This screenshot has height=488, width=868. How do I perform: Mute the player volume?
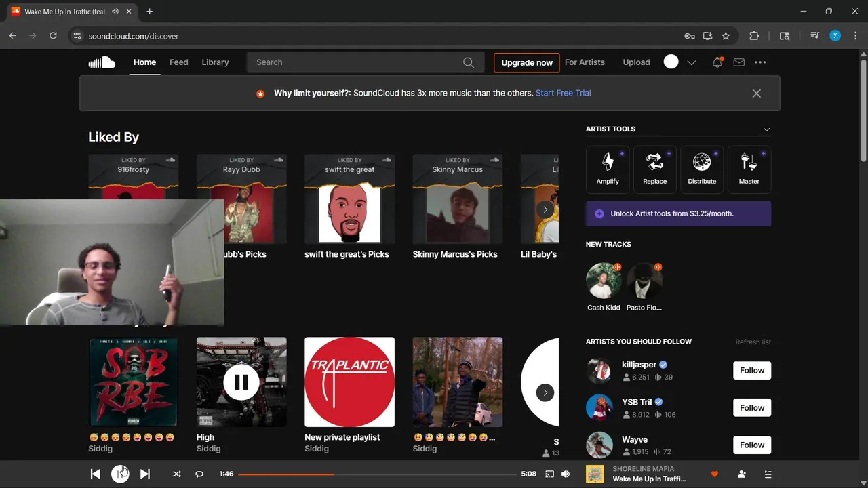click(x=566, y=474)
